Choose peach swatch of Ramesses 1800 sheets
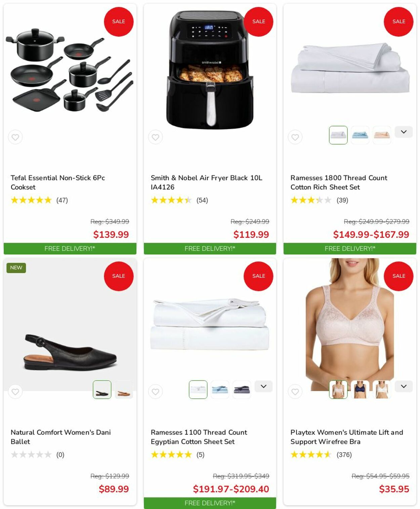Image resolution: width=420 pixels, height=509 pixels. [x=382, y=135]
